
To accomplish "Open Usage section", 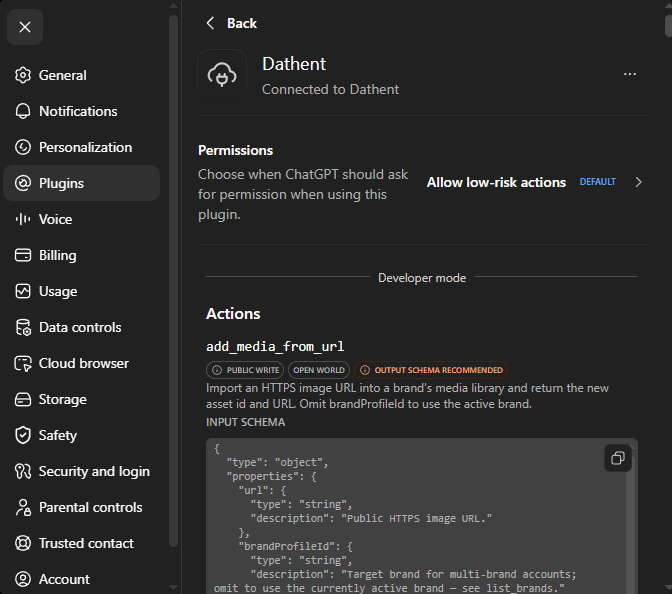I will [x=81, y=291].
